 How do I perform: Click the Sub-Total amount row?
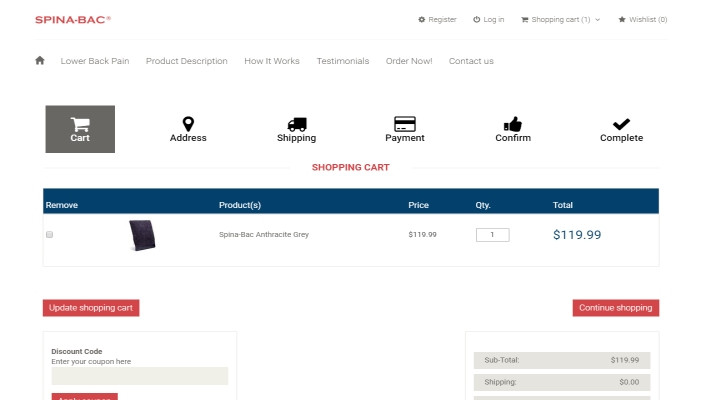562,360
